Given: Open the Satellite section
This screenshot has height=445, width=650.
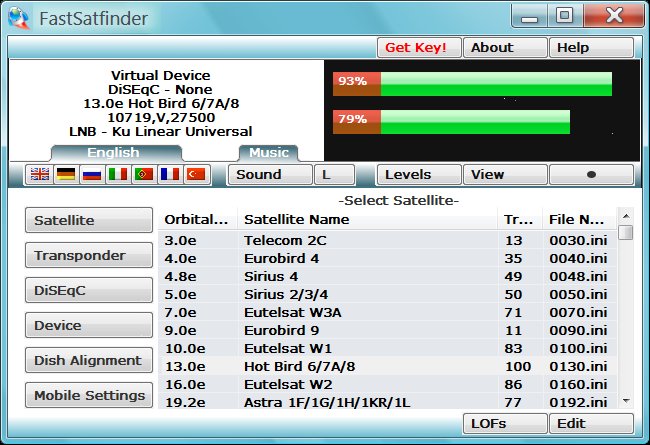Looking at the screenshot, I should click(89, 220).
